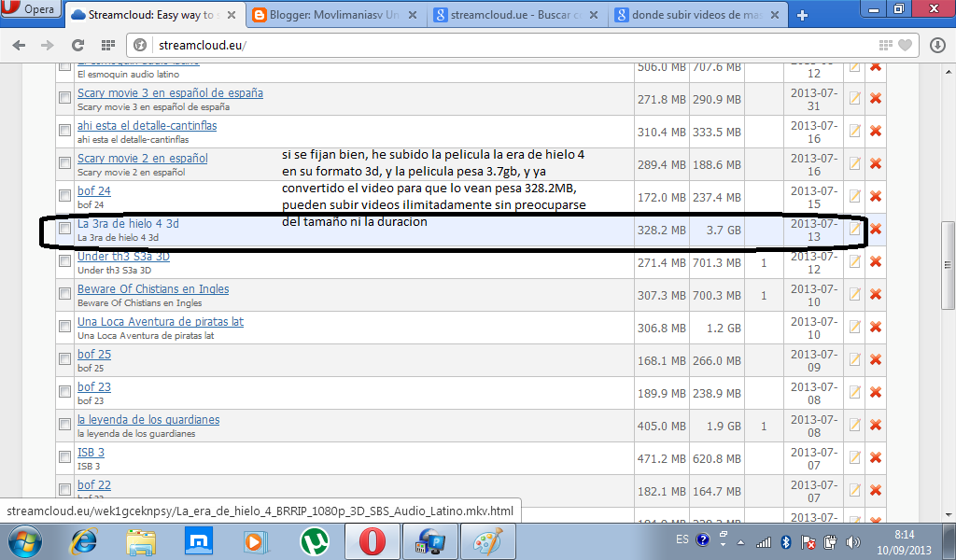Open Scary movie 2 en español link

pyautogui.click(x=142, y=158)
